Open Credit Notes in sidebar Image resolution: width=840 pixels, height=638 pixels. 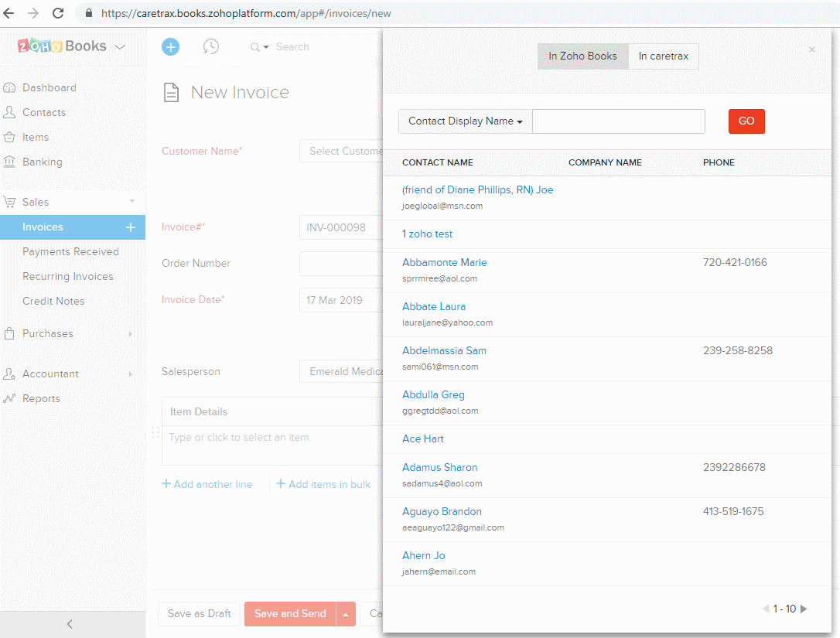tap(53, 301)
